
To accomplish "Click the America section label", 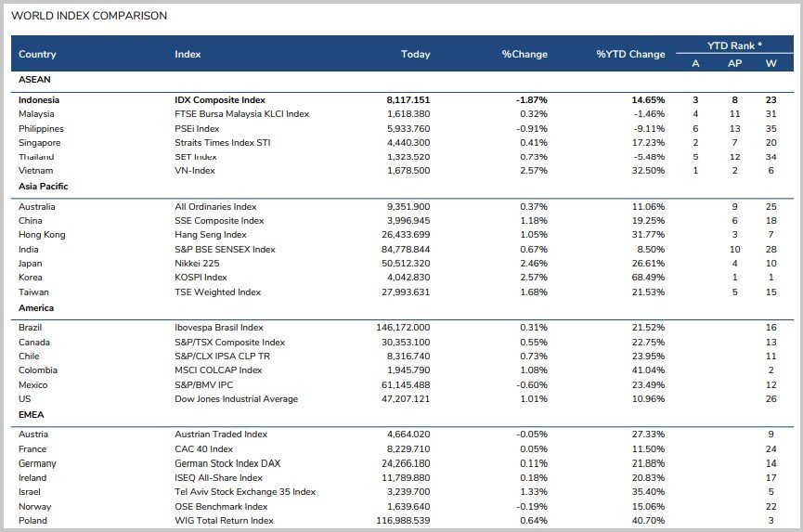I will tap(36, 308).
